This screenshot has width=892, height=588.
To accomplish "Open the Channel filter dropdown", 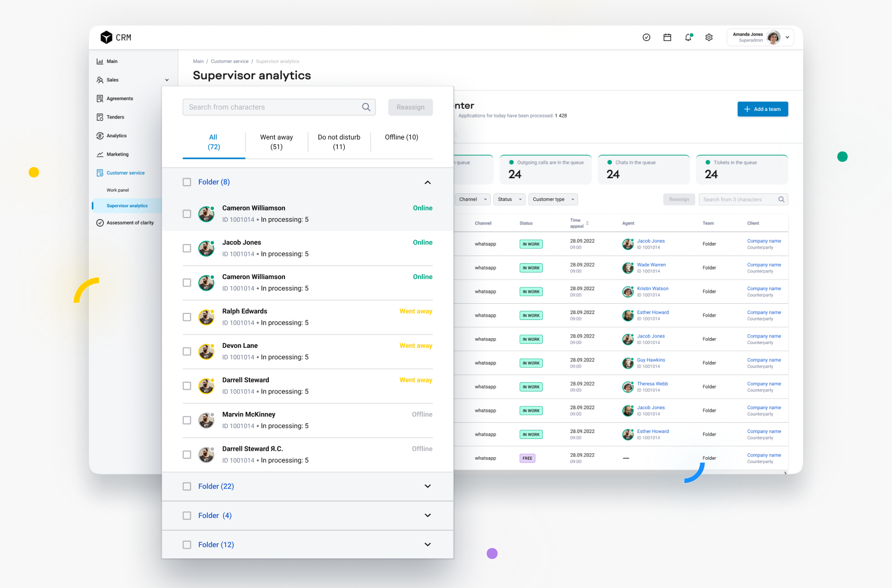I will [472, 199].
